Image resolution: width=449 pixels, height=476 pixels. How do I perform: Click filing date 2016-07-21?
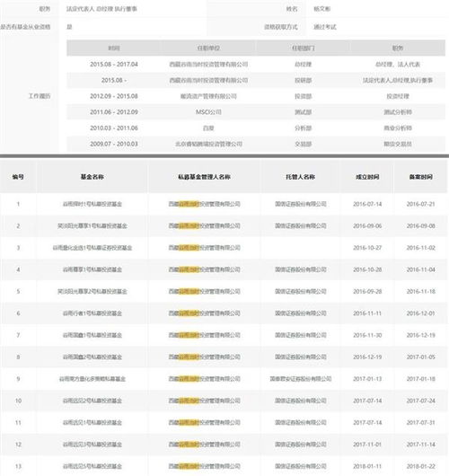(421, 204)
